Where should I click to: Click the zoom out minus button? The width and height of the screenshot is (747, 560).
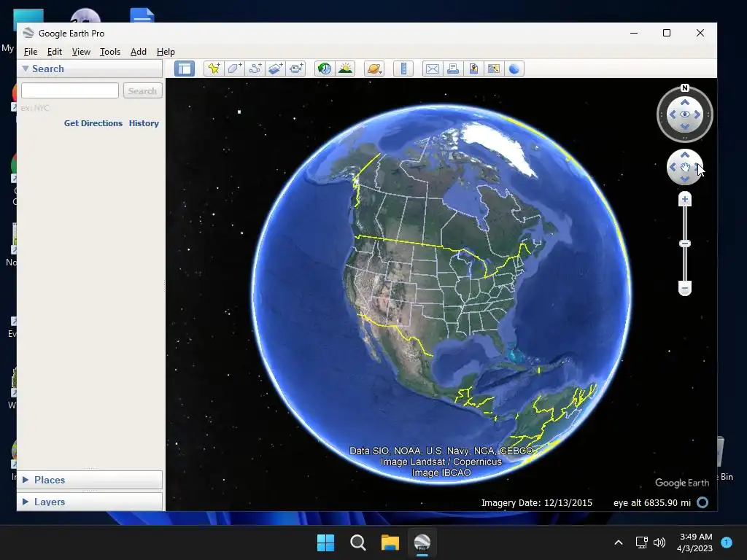684,288
